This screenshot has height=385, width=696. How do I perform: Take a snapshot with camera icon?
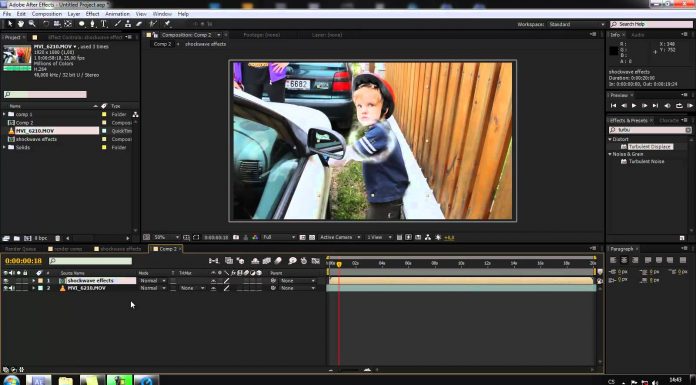(x=236, y=238)
